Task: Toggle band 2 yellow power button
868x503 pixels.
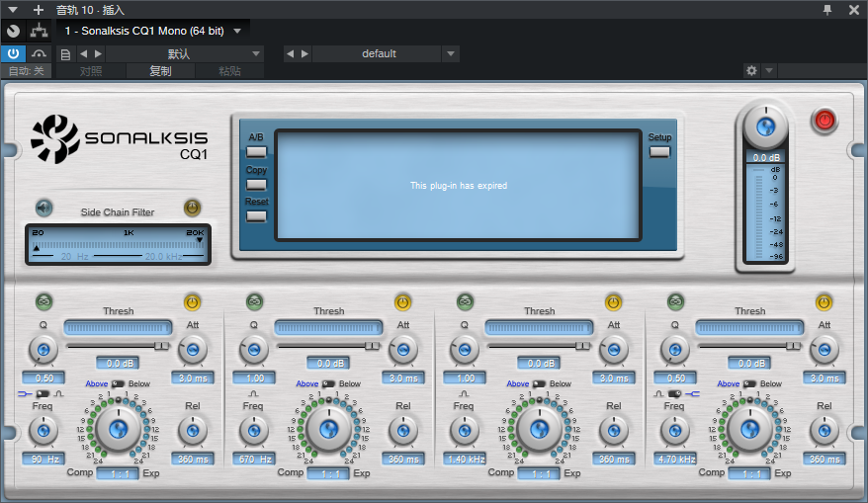Action: (x=402, y=302)
